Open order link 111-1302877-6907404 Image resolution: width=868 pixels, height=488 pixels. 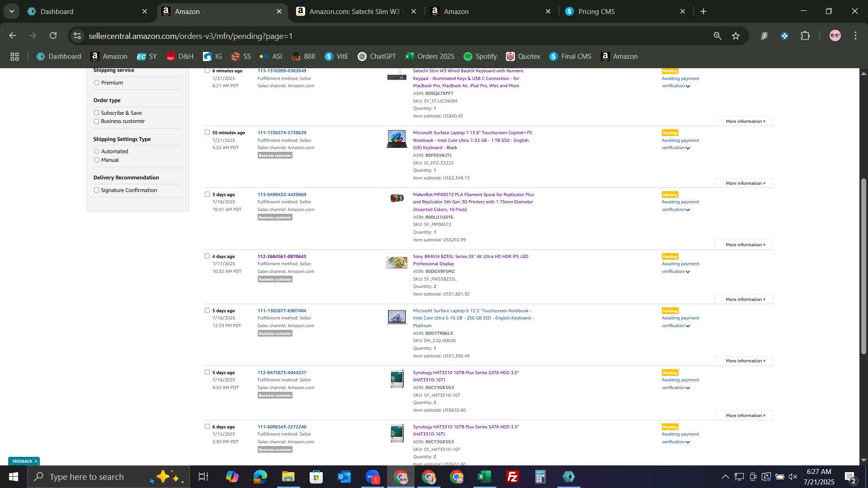click(x=282, y=311)
